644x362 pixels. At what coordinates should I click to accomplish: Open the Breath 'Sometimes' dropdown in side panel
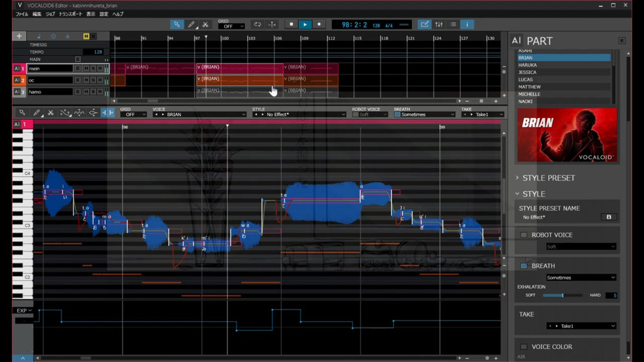(580, 278)
